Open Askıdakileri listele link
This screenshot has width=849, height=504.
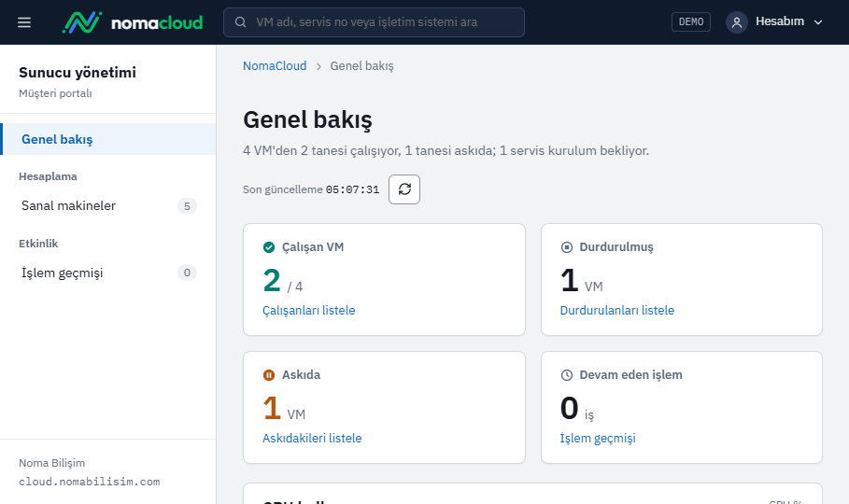point(312,438)
